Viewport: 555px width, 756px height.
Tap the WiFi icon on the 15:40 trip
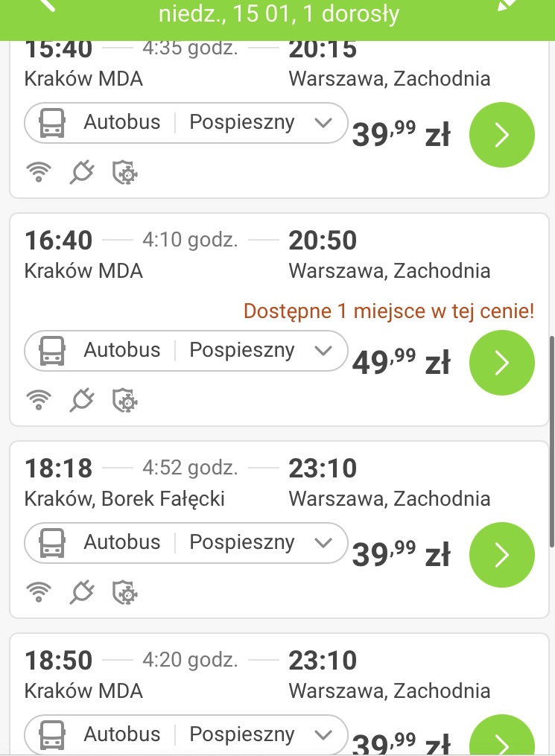39,172
